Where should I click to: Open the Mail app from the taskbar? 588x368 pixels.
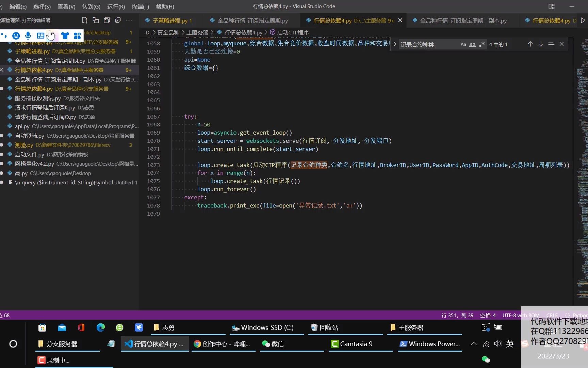point(62,327)
